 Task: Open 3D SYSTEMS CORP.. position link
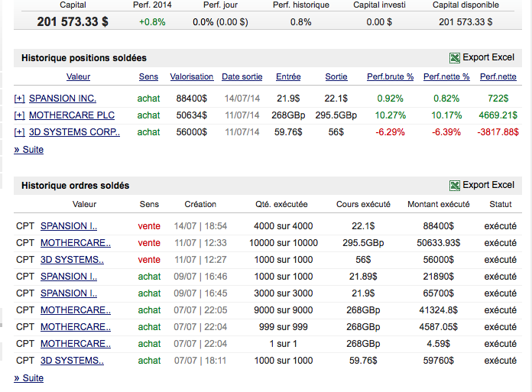(x=74, y=132)
